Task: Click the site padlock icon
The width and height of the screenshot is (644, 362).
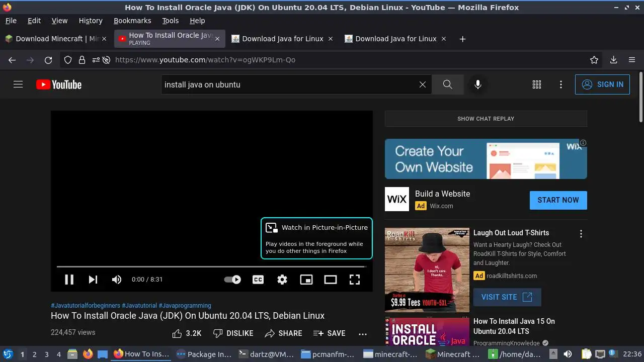Action: coord(82,60)
